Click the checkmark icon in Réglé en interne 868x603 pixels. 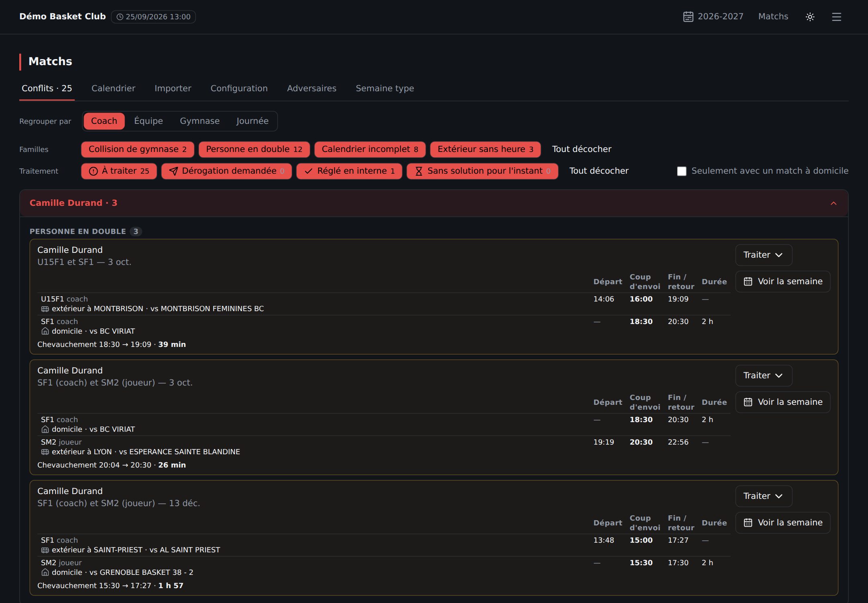[x=309, y=171]
